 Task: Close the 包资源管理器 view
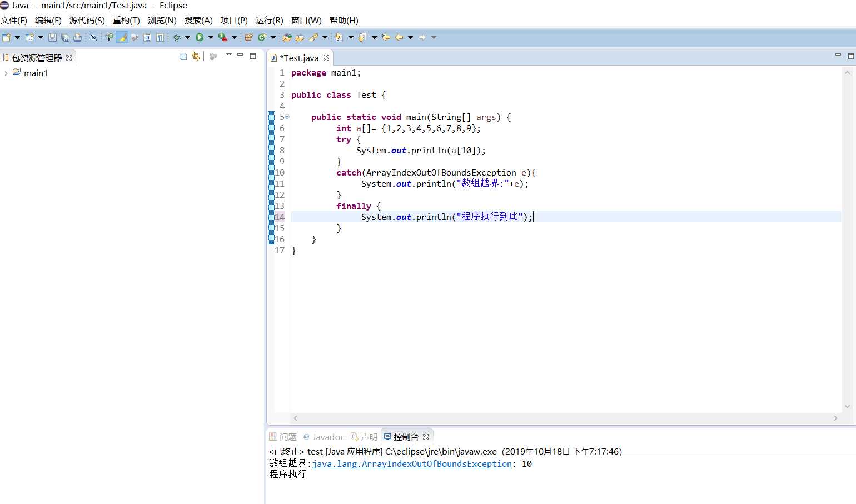(x=69, y=58)
